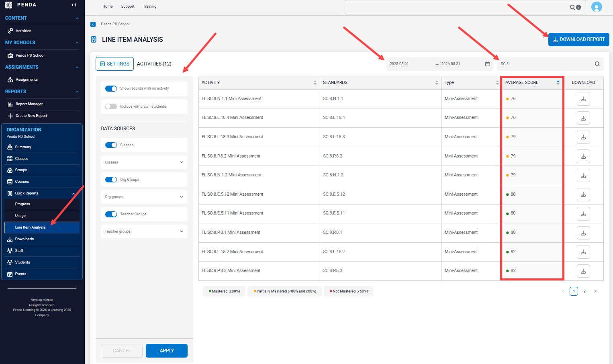Image resolution: width=613 pixels, height=364 pixels.
Task: Click the start date 2025-08-01 field
Action: pos(410,64)
